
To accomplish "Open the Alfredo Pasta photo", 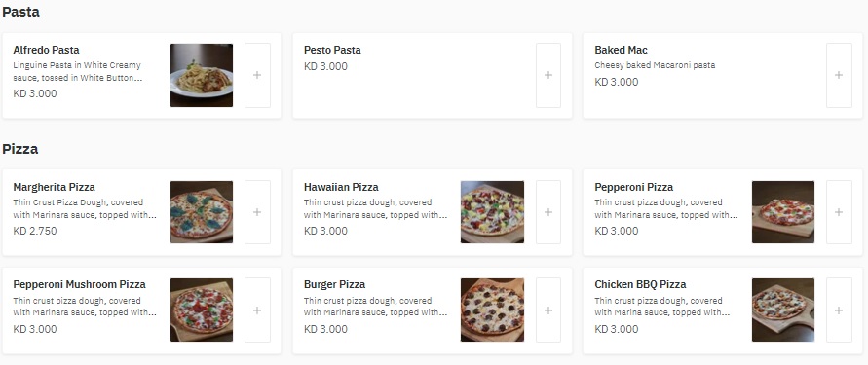I will tap(202, 75).
